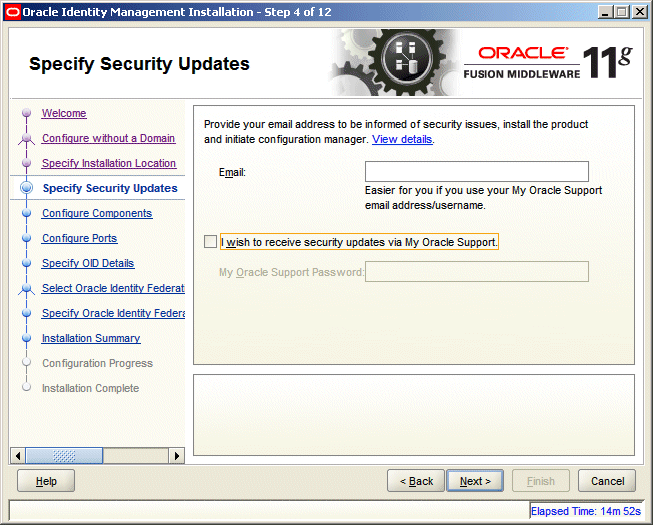Cancel the installation
Viewport: 653px width, 525px height.
click(607, 481)
